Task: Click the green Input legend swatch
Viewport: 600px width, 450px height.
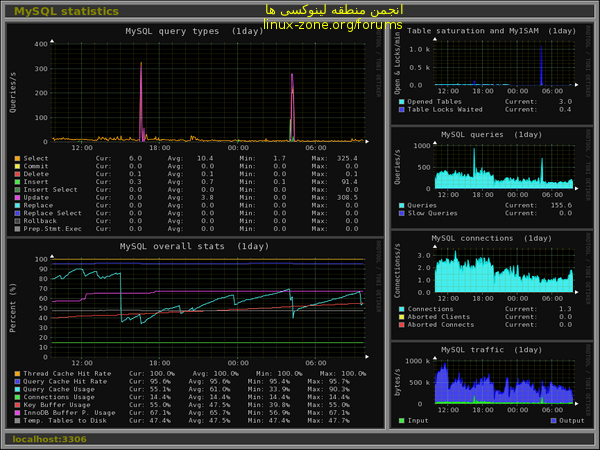Action: (x=401, y=420)
